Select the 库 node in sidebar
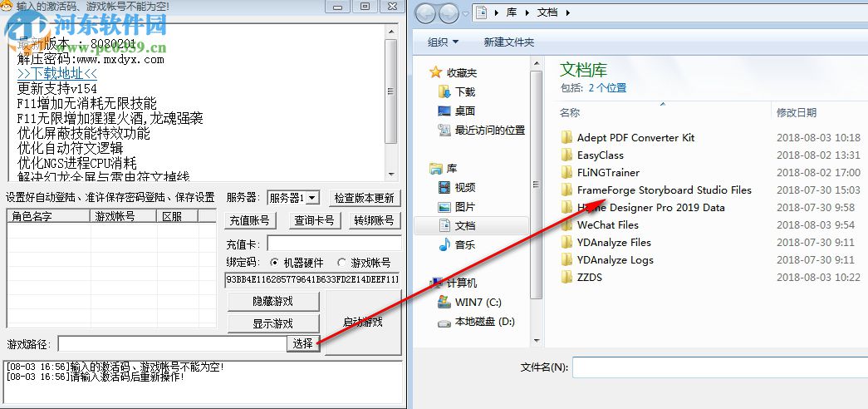 452,168
